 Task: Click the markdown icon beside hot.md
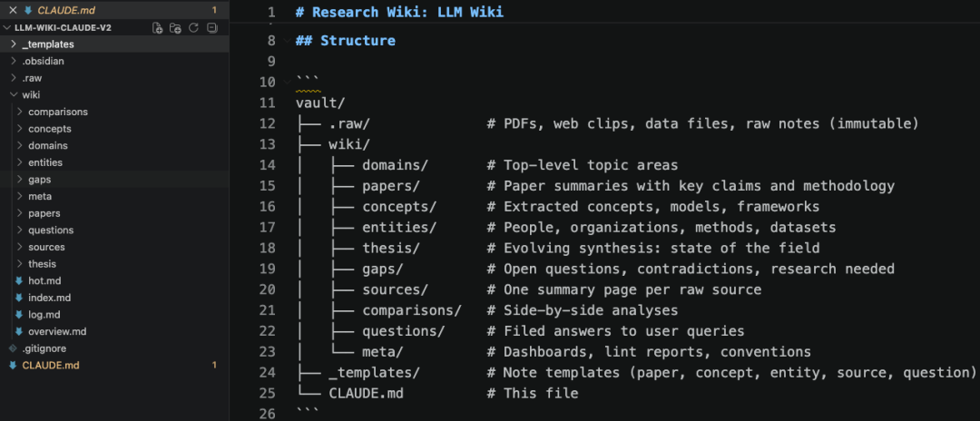pos(19,281)
